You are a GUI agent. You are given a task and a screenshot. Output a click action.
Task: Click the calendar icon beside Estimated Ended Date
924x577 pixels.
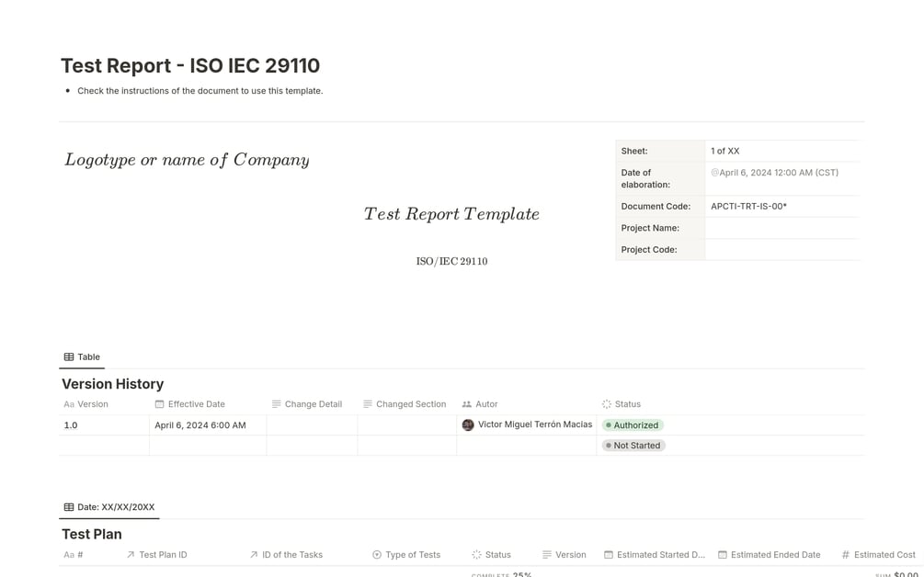(x=723, y=555)
